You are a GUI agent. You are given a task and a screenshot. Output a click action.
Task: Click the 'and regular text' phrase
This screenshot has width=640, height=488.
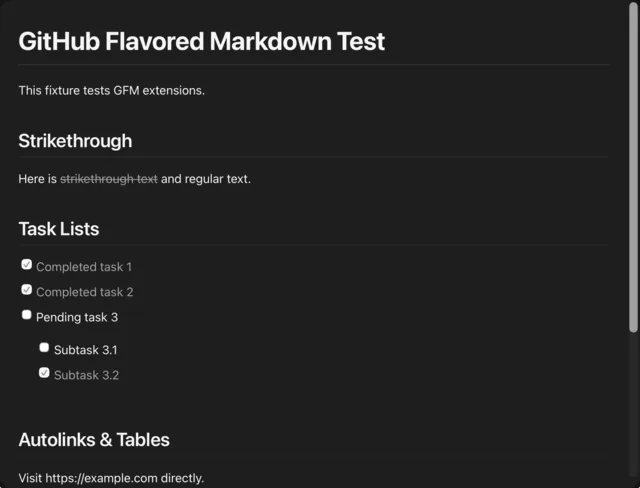[206, 179]
